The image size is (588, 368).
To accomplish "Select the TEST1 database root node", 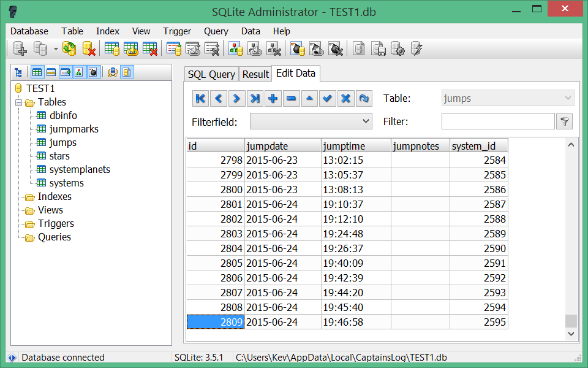I will click(40, 88).
